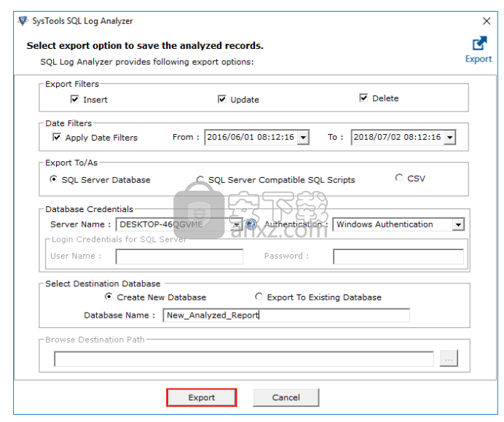Click the User Name field
The image size is (504, 422).
(179, 257)
